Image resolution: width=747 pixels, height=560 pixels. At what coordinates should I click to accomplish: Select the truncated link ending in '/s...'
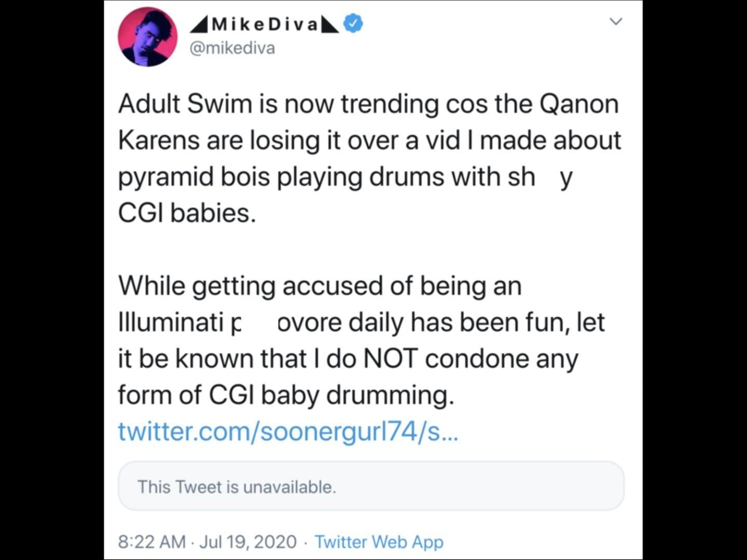click(288, 430)
